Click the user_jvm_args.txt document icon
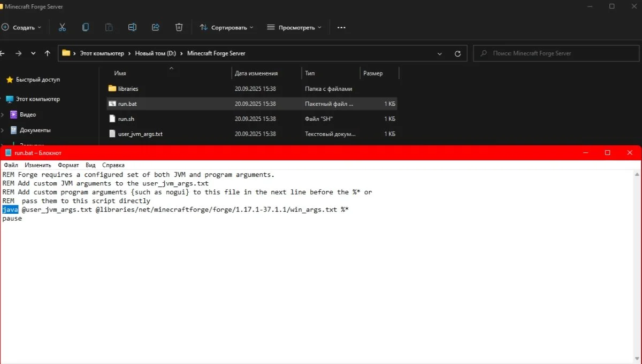 112,134
